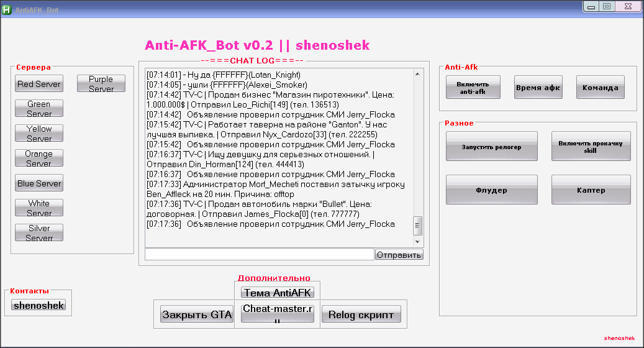Image resolution: width=644 pixels, height=348 pixels.
Task: Select the Red Server button
Action: tap(39, 84)
